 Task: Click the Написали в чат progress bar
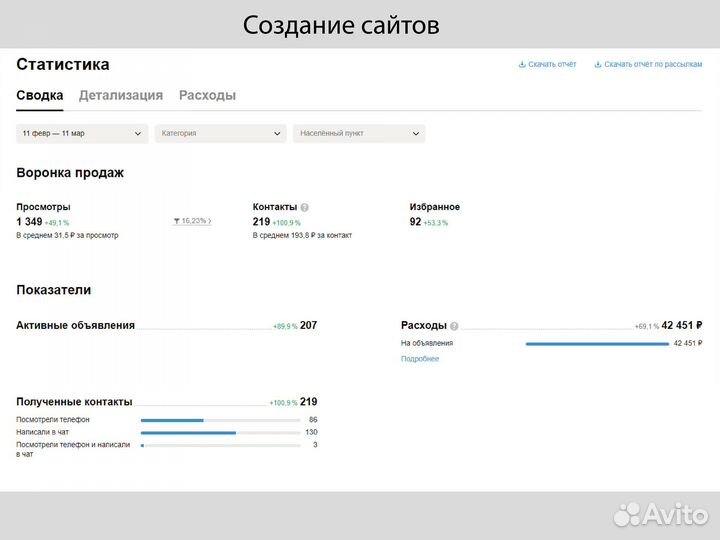[220, 433]
